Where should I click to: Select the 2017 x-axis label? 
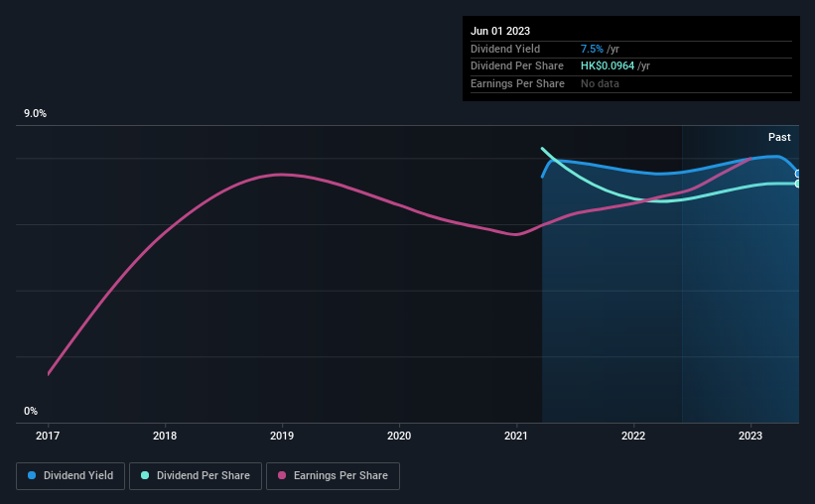pyautogui.click(x=48, y=436)
